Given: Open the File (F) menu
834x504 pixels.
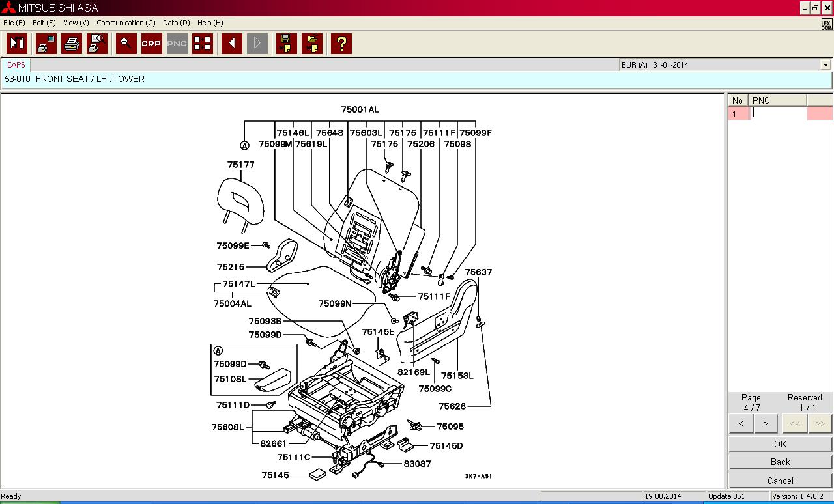Looking at the screenshot, I should [x=14, y=23].
